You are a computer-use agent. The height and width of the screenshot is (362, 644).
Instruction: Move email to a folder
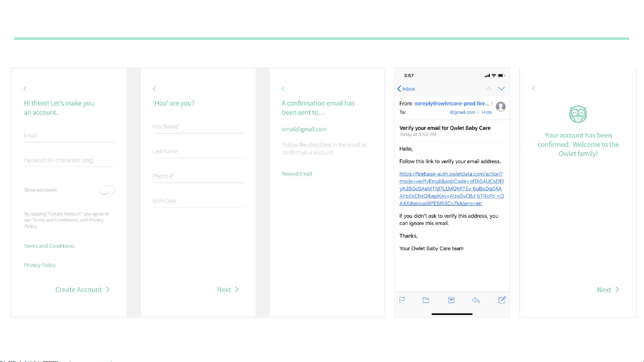point(426,300)
